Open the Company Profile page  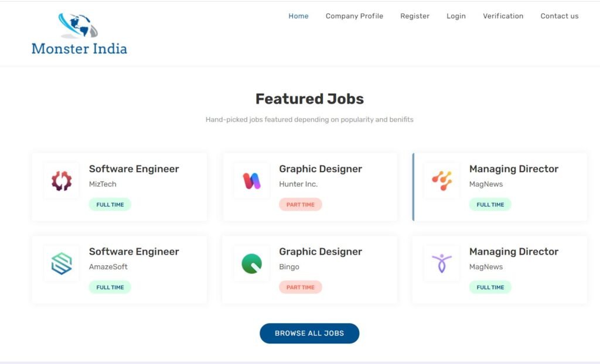pyautogui.click(x=354, y=16)
